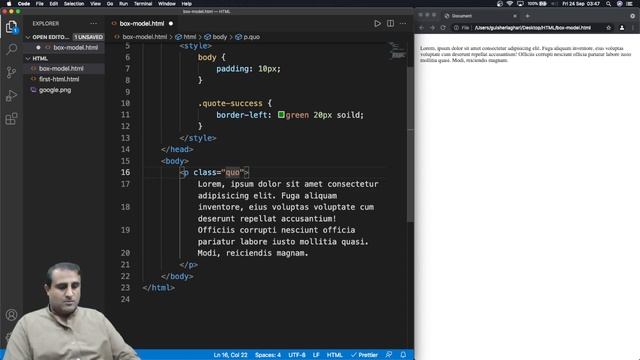Click UTF-8 encoding in status bar
This screenshot has width=640, height=360.
point(297,355)
